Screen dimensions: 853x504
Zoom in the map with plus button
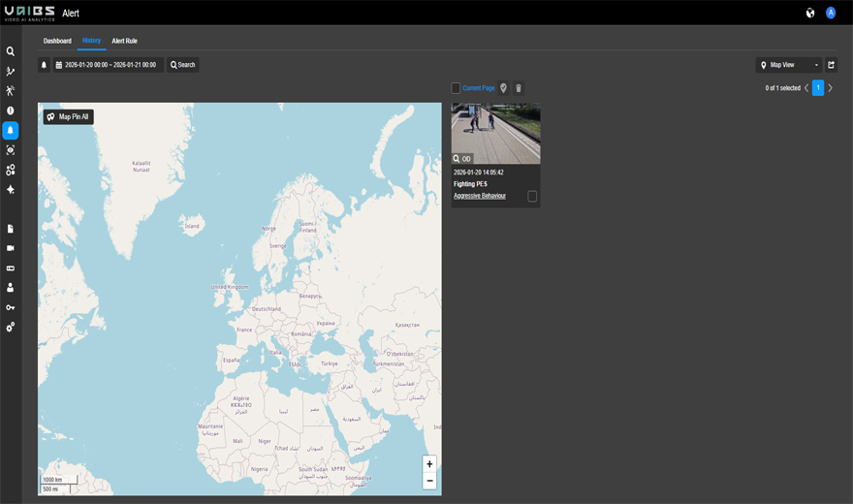click(x=429, y=463)
